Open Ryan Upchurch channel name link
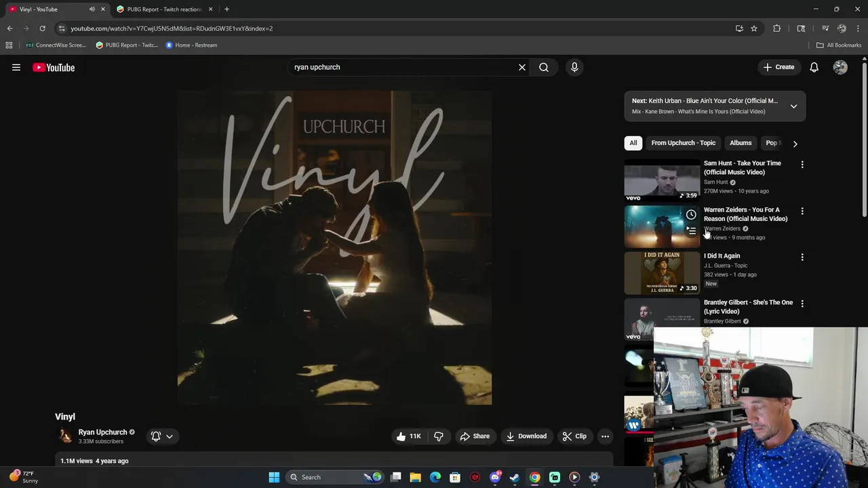This screenshot has width=868, height=488. (102, 432)
